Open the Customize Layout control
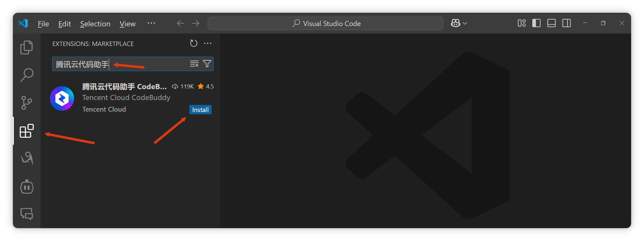The width and height of the screenshot is (644, 241). [x=522, y=23]
